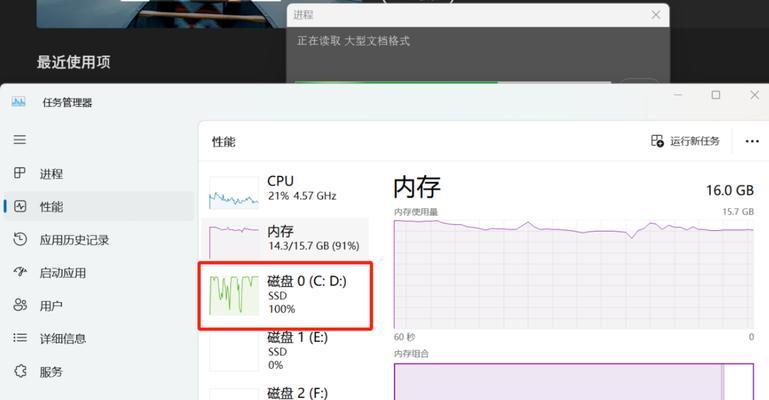
Task: Click 正在读取 大型文档格式 status text
Action: [x=353, y=41]
